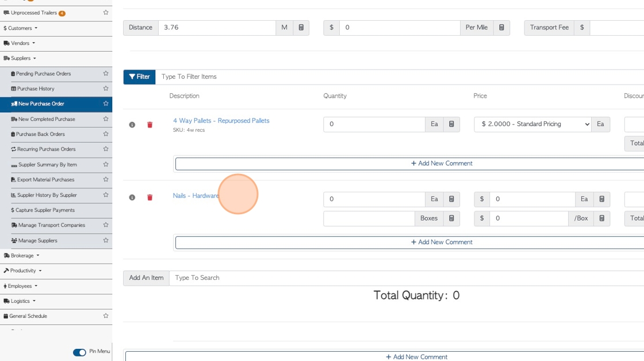Screen dimensions: 644x361
Task: Expand the Logistics menu
Action: pyautogui.click(x=20, y=301)
